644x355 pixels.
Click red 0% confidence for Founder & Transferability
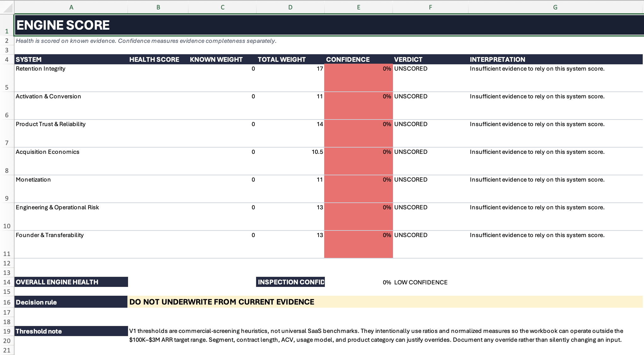click(359, 244)
